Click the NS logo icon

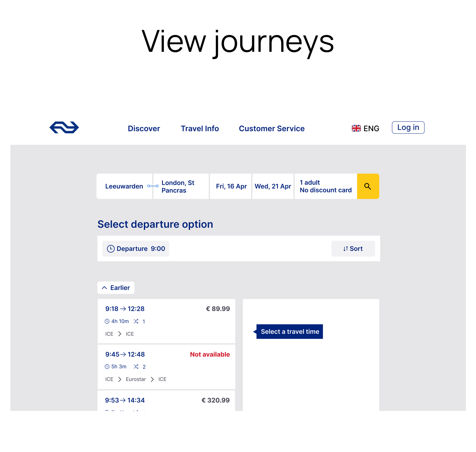(x=64, y=127)
